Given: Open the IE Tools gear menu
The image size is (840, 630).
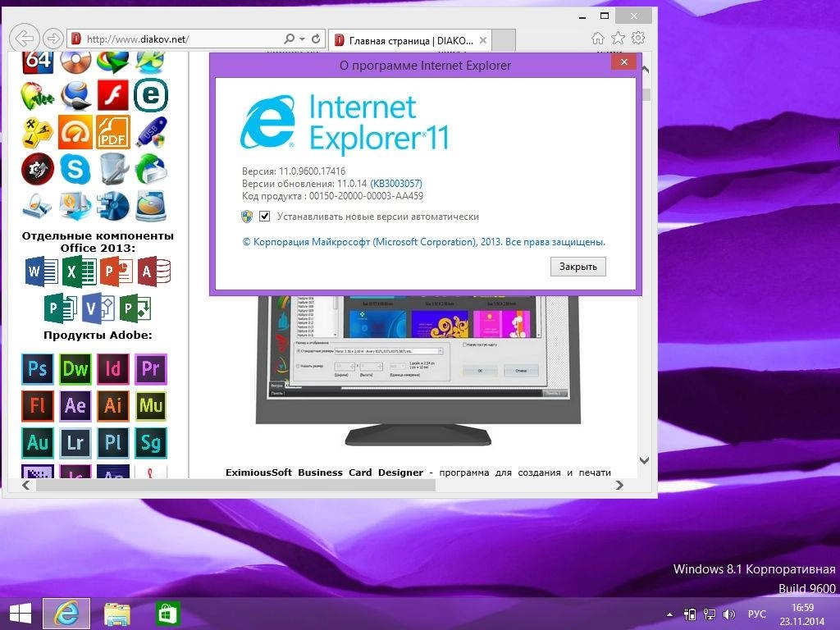Looking at the screenshot, I should point(638,39).
